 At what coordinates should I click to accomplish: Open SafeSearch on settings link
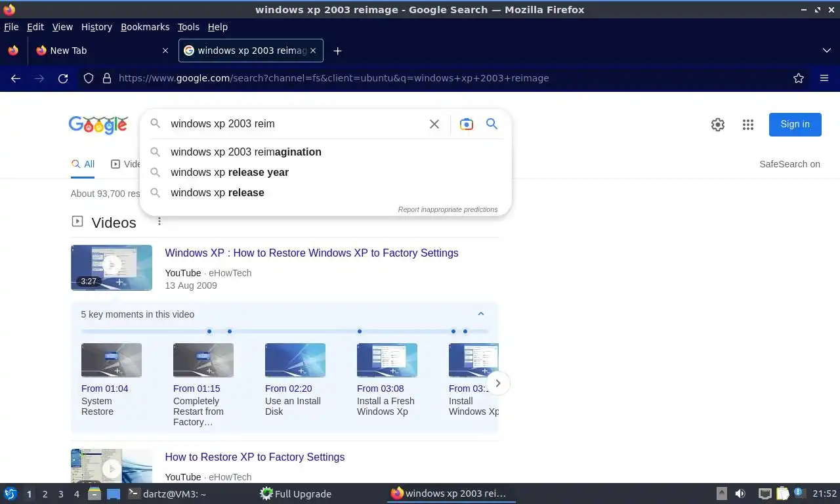[x=789, y=164]
